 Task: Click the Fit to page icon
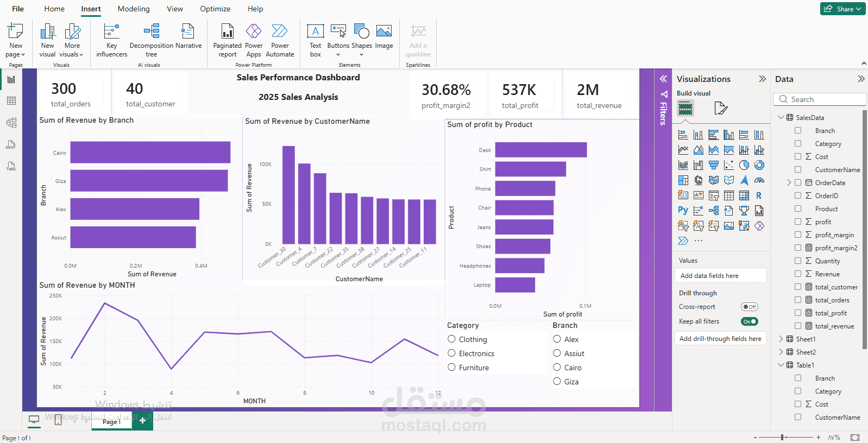point(855,438)
